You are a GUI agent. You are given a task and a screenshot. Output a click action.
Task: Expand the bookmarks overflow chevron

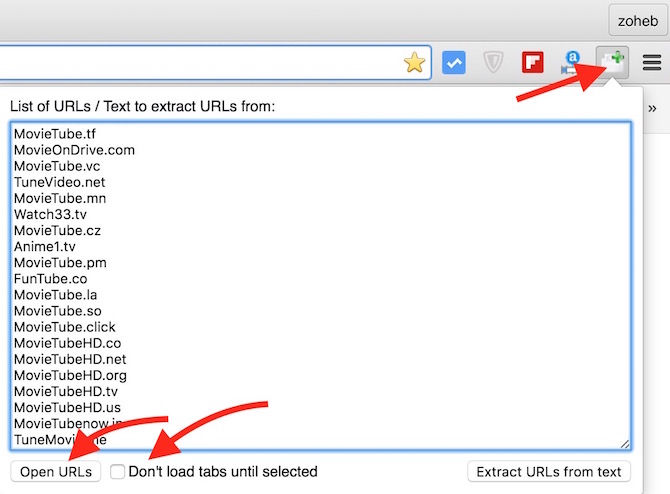(x=652, y=107)
